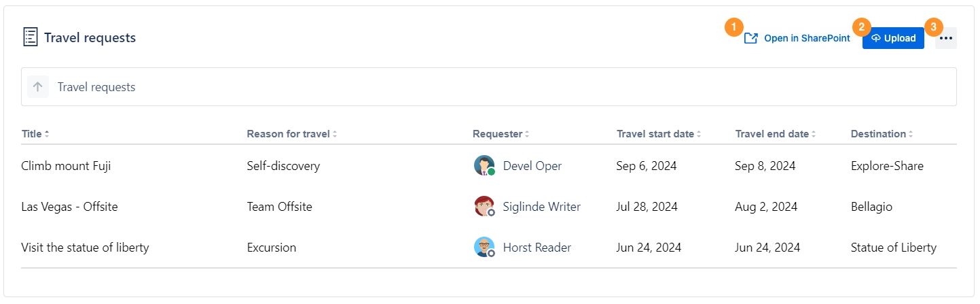Select the Las Vegas - Offsite row
Image resolution: width=980 pixels, height=304 pixels.
(x=69, y=207)
